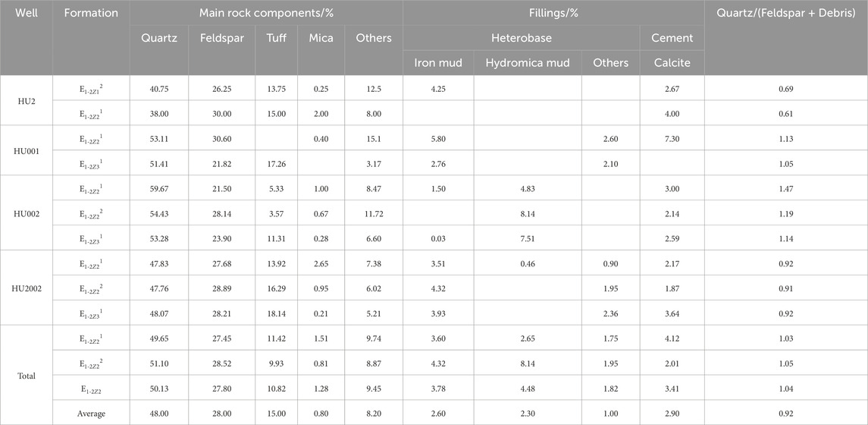Click the HU001 well cell

click(26, 150)
